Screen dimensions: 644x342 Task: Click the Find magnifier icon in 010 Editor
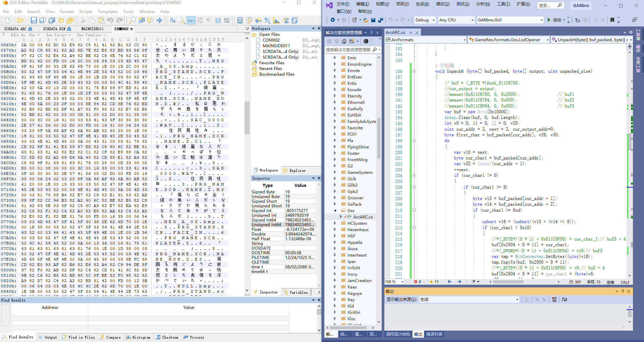[x=132, y=20]
